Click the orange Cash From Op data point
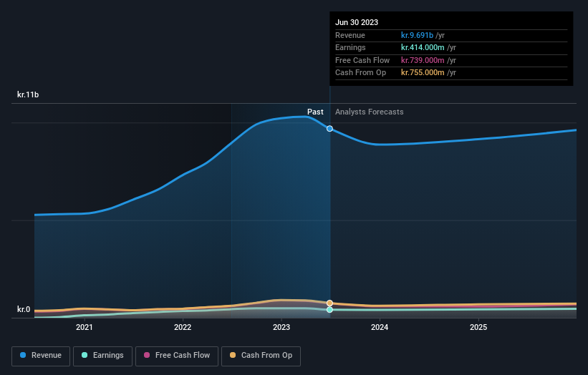This screenshot has width=588, height=375. click(x=329, y=303)
